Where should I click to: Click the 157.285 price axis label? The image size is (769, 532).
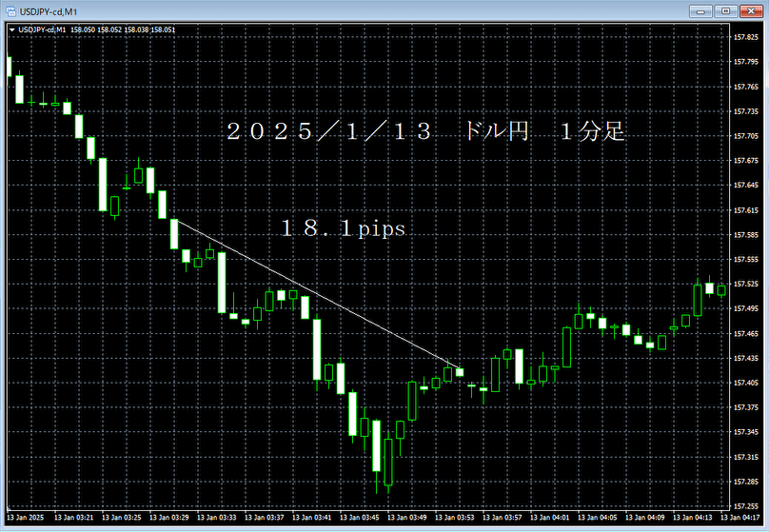pyautogui.click(x=745, y=482)
